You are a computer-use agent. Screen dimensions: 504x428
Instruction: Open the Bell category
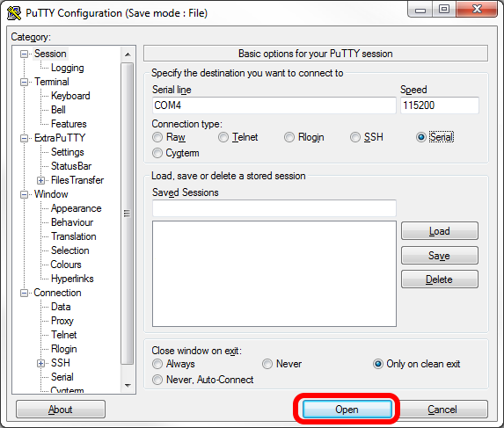(58, 110)
